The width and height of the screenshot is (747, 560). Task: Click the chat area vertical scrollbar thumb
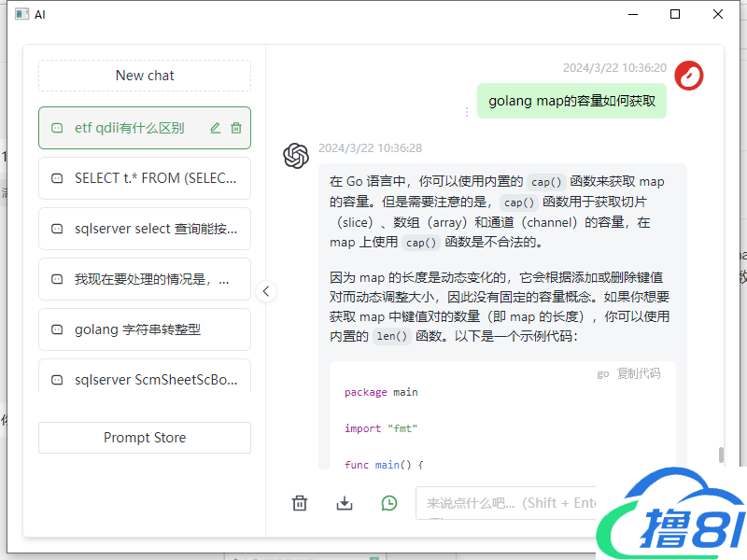[x=721, y=455]
